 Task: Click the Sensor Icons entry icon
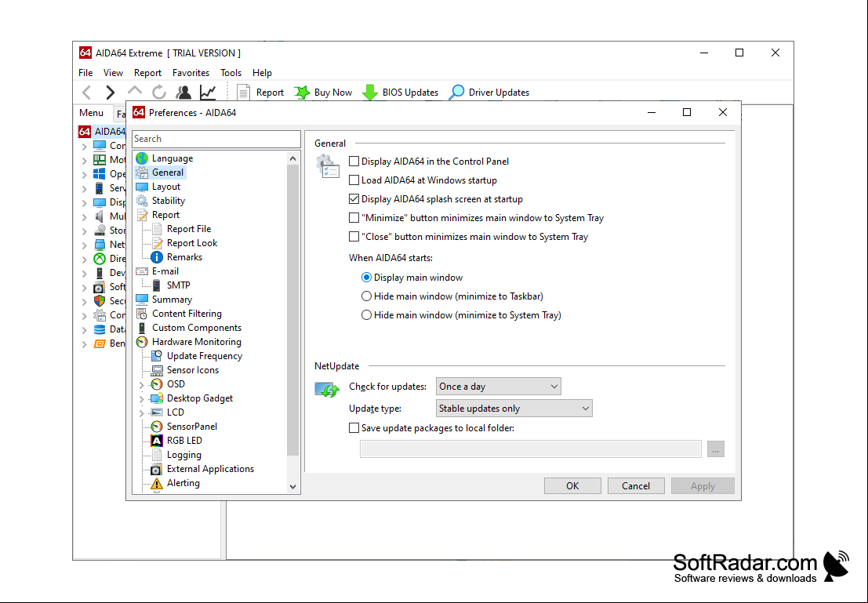pyautogui.click(x=158, y=370)
